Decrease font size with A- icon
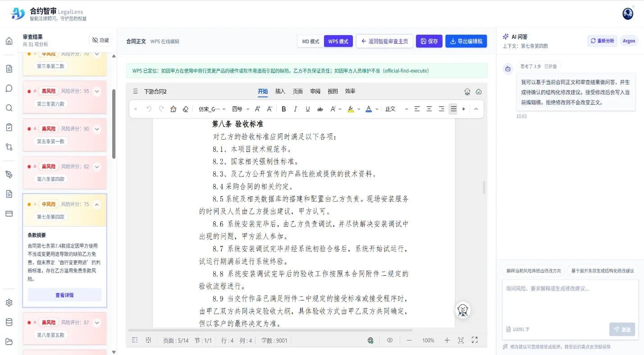The image size is (644, 355). click(269, 109)
